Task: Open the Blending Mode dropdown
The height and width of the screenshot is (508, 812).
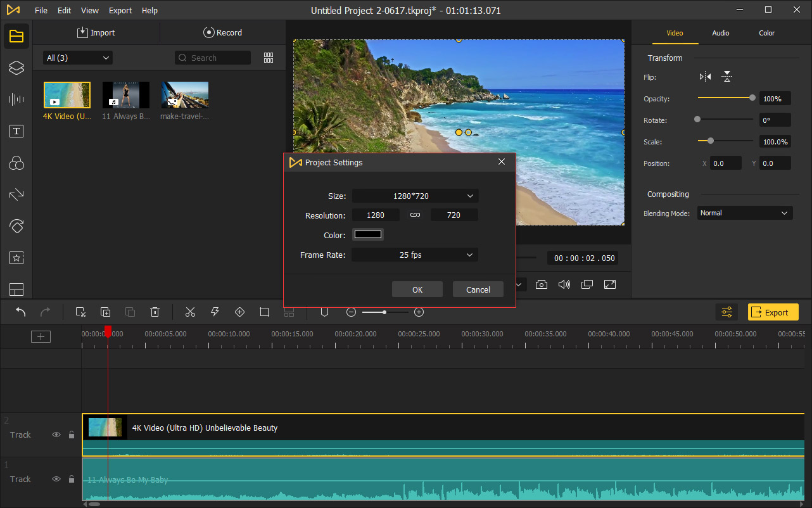Action: (744, 213)
